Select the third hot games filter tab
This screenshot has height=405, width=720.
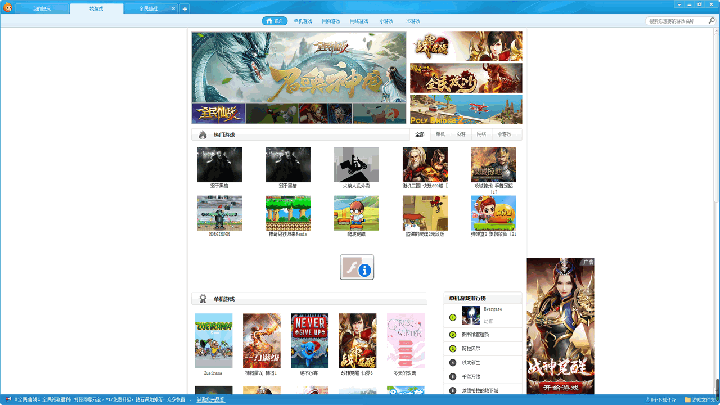coord(461,135)
